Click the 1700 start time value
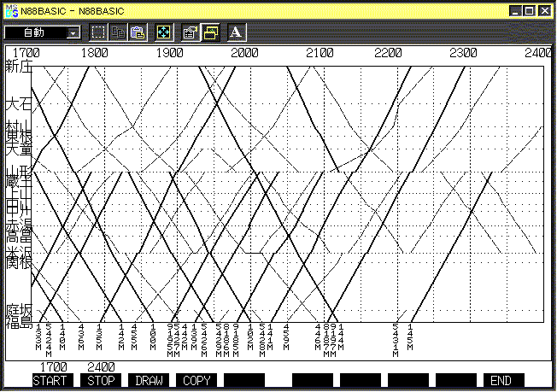Image resolution: width=557 pixels, height=392 pixels. tap(54, 367)
